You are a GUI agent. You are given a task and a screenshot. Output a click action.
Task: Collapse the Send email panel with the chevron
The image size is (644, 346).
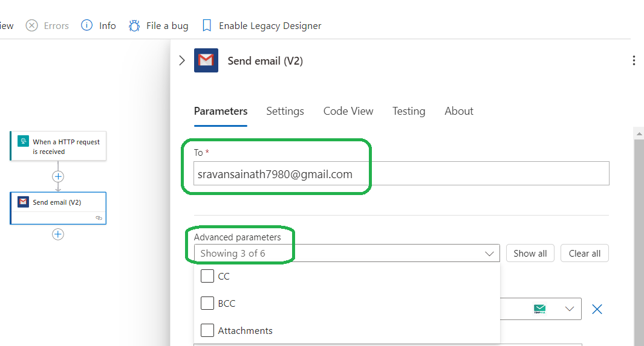click(x=182, y=60)
